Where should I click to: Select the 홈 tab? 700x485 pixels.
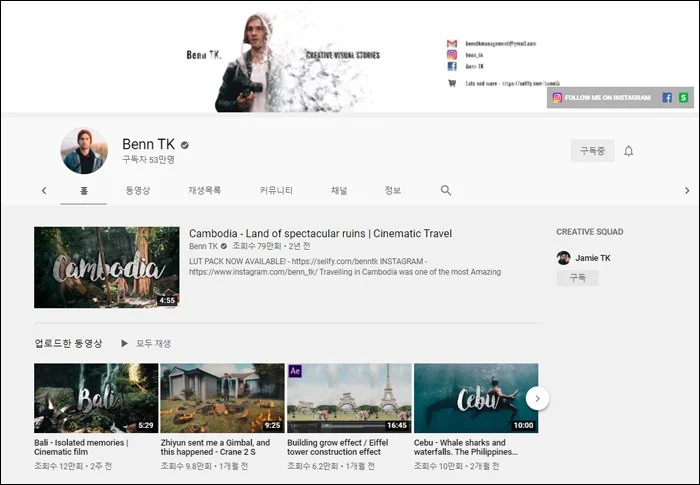(83, 191)
